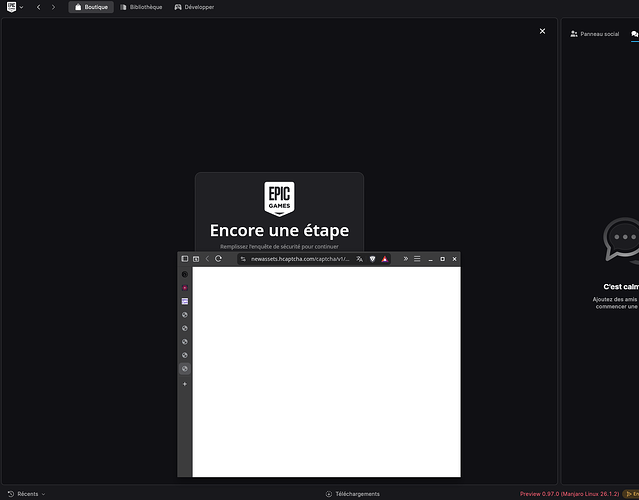Image resolution: width=639 pixels, height=500 pixels.
Task: Click the Preview 0.97.0 version text
Action: coord(569,494)
